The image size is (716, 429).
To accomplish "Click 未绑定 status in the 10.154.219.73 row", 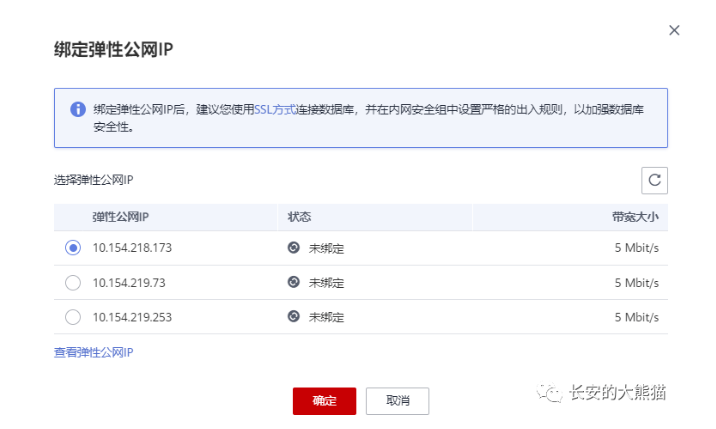I will click(x=326, y=283).
